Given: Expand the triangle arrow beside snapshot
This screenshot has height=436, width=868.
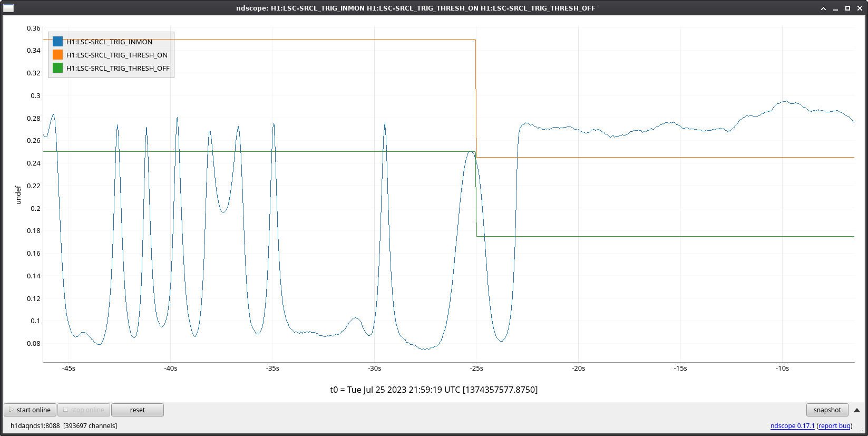Looking at the screenshot, I should (857, 410).
